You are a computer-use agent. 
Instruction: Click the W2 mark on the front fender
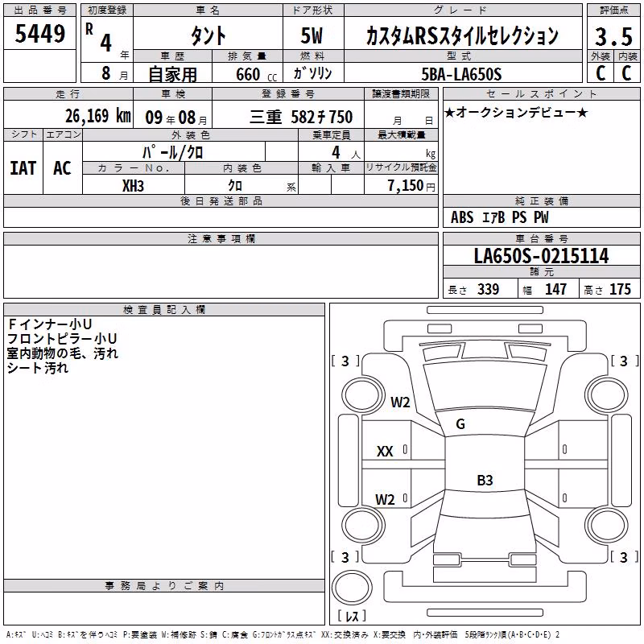tap(400, 402)
